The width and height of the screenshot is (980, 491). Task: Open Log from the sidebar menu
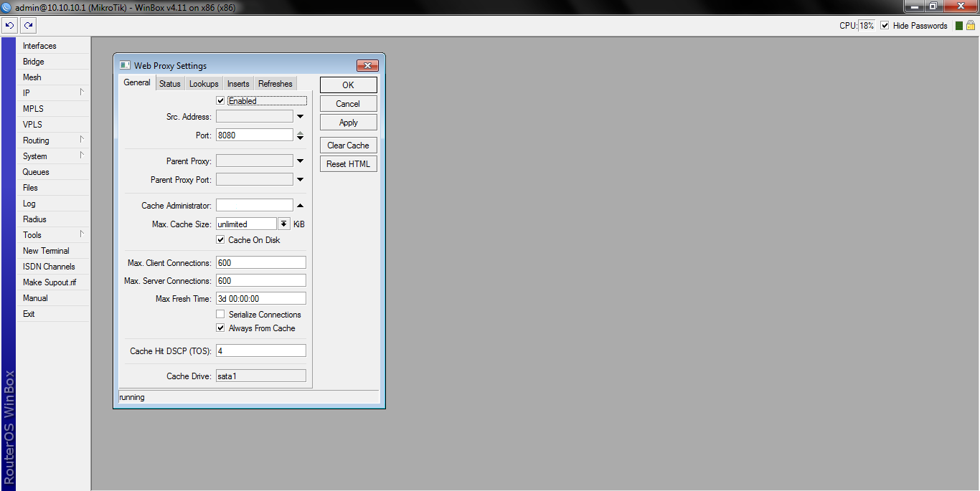pos(54,204)
